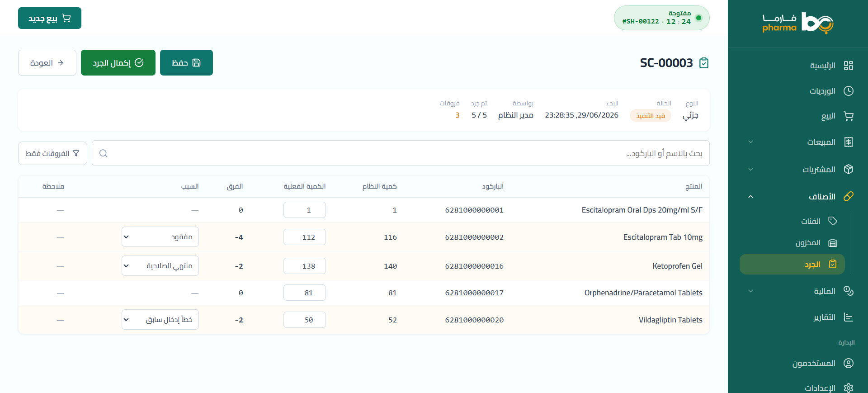Open the منتهي الصلاحية reason dropdown

160,266
